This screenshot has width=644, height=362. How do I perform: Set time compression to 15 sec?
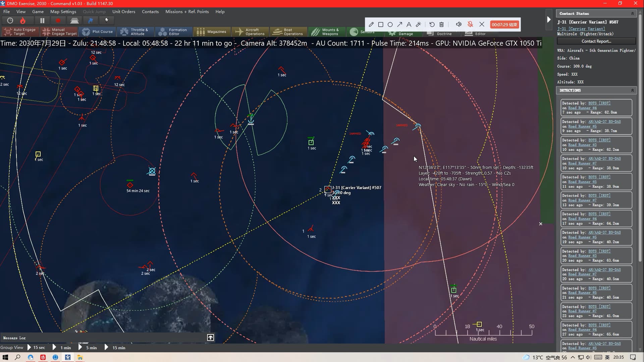coord(36,348)
